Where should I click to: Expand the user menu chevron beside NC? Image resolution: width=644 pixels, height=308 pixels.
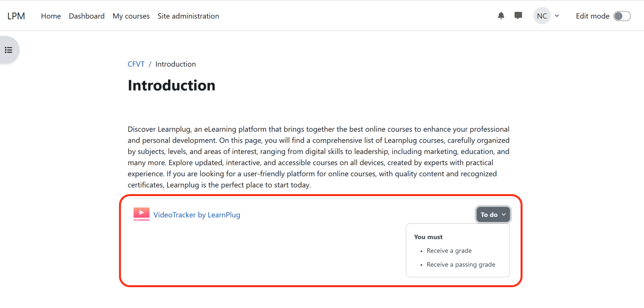pyautogui.click(x=557, y=15)
